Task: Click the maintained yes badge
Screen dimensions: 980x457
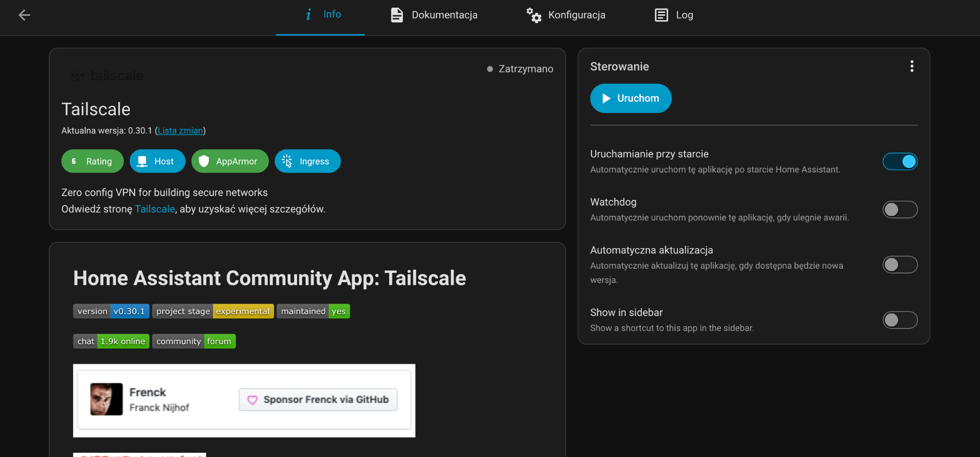Action: pos(313,311)
